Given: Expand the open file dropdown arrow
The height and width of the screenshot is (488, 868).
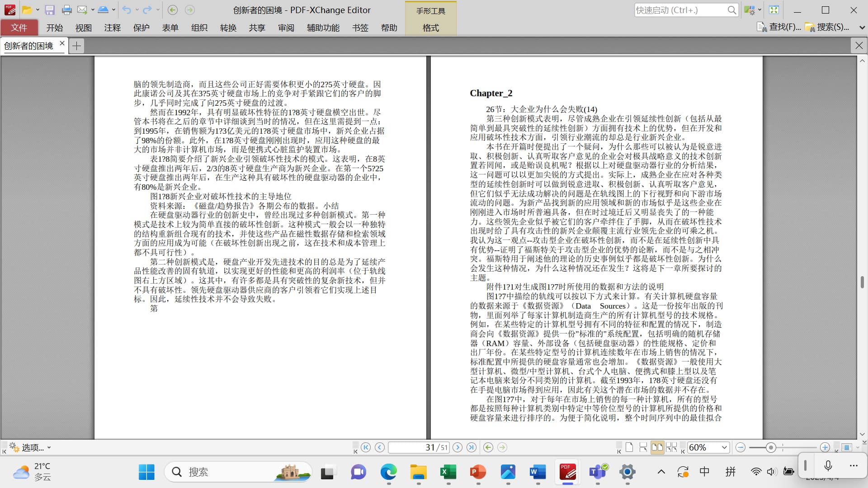Looking at the screenshot, I should click(x=38, y=10).
